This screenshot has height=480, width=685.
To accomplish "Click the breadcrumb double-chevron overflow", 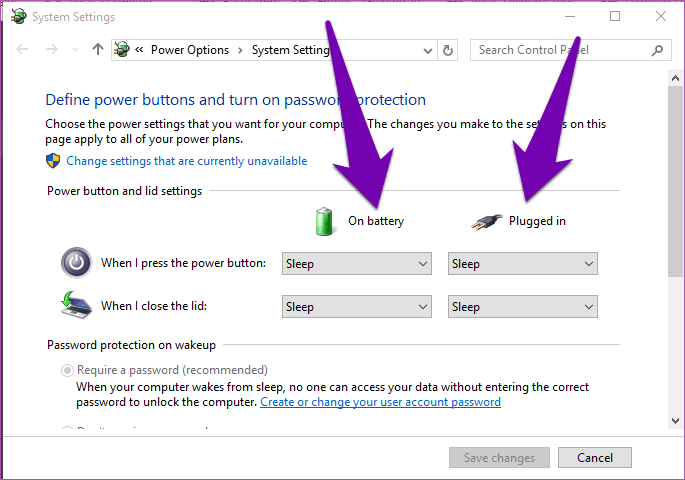I will pyautogui.click(x=139, y=49).
